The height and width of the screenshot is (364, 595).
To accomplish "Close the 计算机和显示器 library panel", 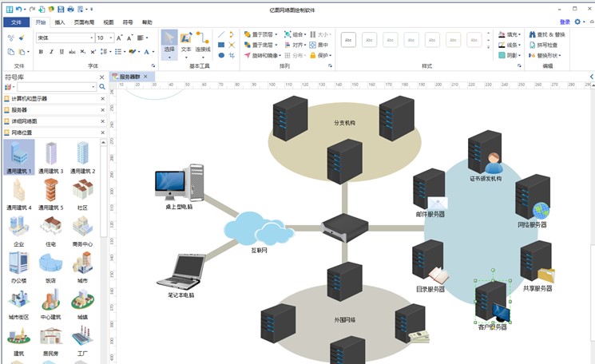I will pyautogui.click(x=102, y=99).
